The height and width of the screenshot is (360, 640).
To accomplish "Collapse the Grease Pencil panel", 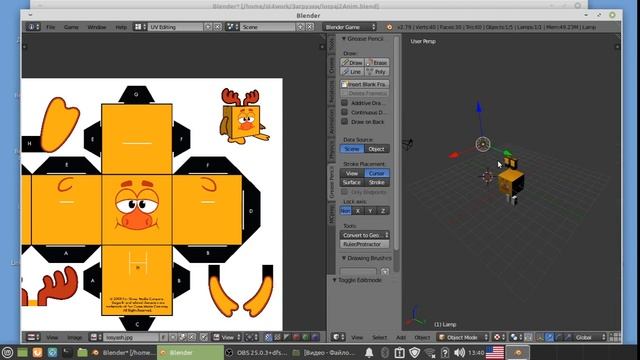I will (344, 39).
